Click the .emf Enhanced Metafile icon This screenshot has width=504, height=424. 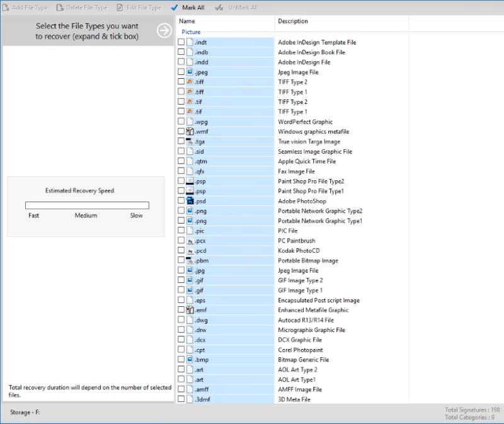coord(190,310)
